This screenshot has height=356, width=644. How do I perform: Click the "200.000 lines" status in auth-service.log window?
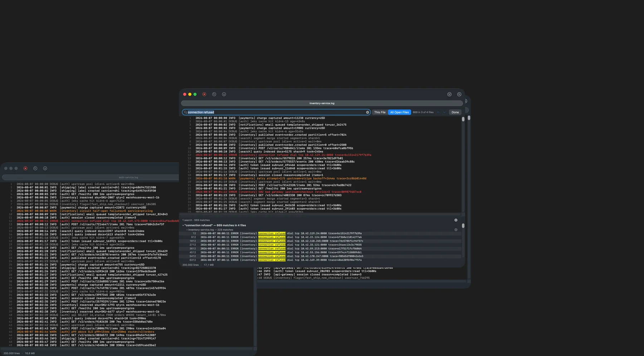(11, 353)
